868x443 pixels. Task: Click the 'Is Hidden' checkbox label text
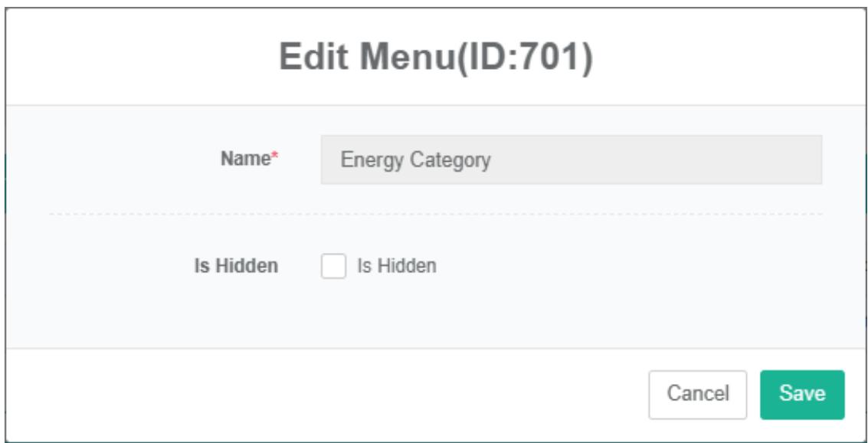pyautogui.click(x=397, y=267)
